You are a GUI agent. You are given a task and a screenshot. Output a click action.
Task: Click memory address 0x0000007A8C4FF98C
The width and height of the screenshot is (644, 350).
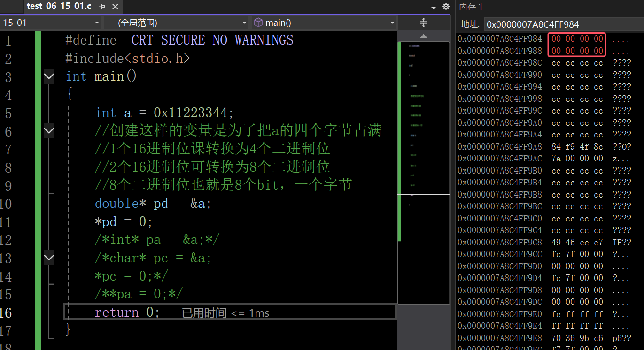(x=500, y=63)
